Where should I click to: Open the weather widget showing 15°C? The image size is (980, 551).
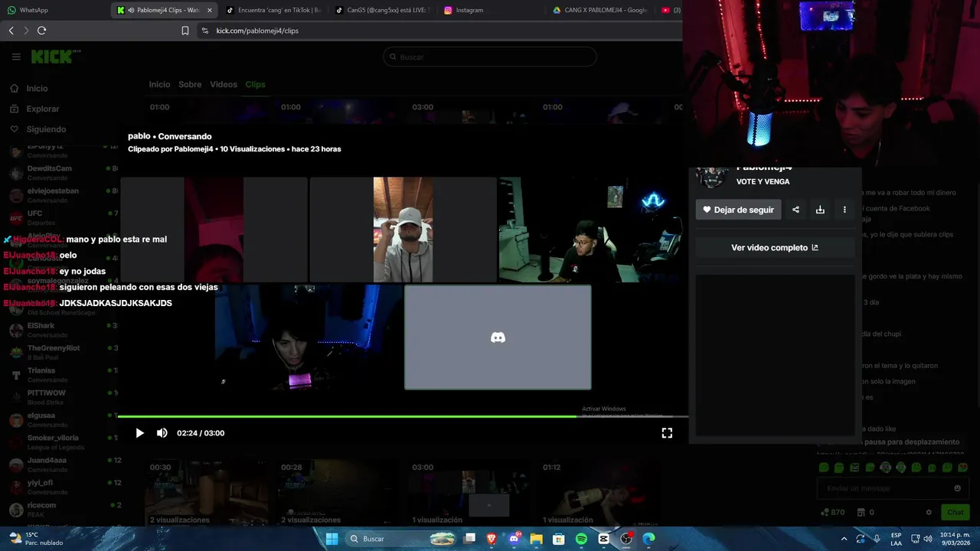36,539
